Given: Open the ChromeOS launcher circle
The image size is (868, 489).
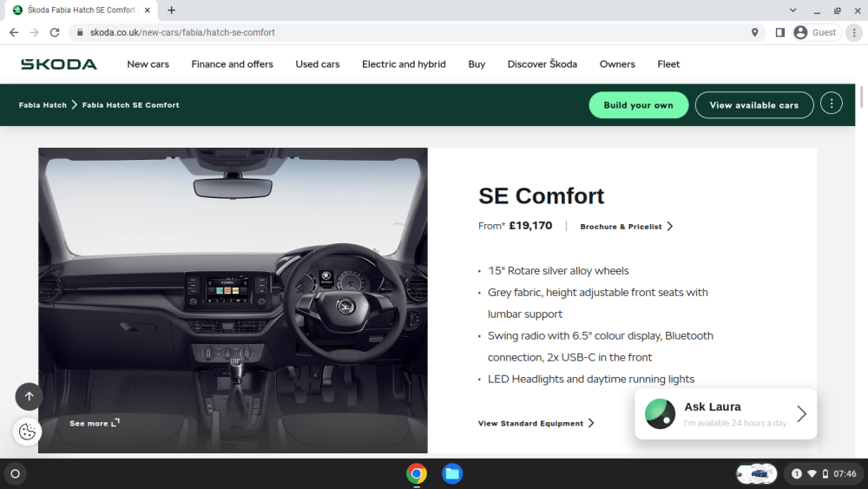Looking at the screenshot, I should [x=16, y=473].
